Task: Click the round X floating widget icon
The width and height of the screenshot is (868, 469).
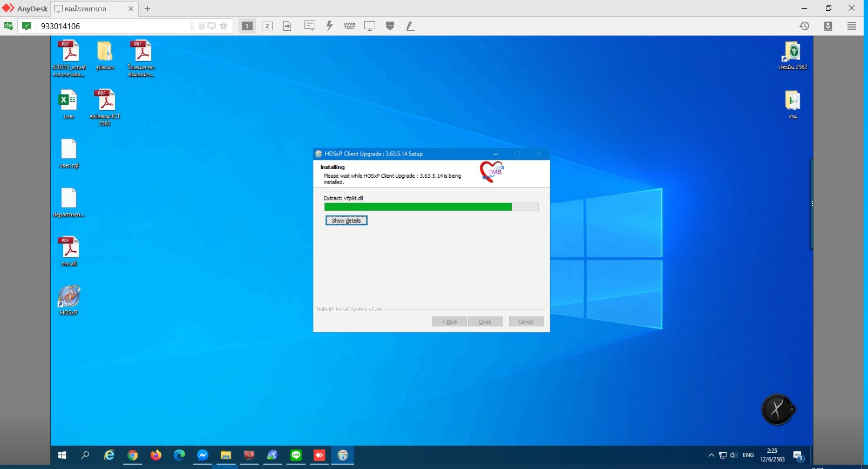Action: [x=777, y=409]
